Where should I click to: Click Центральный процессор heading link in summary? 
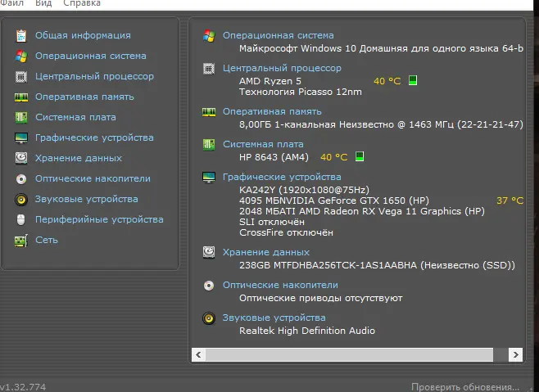[283, 68]
